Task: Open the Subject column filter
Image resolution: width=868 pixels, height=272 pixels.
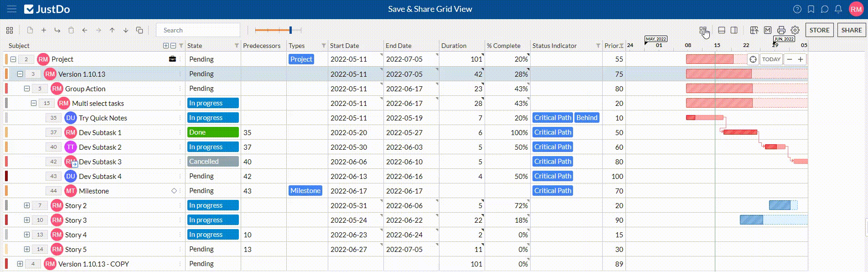Action: [x=181, y=46]
